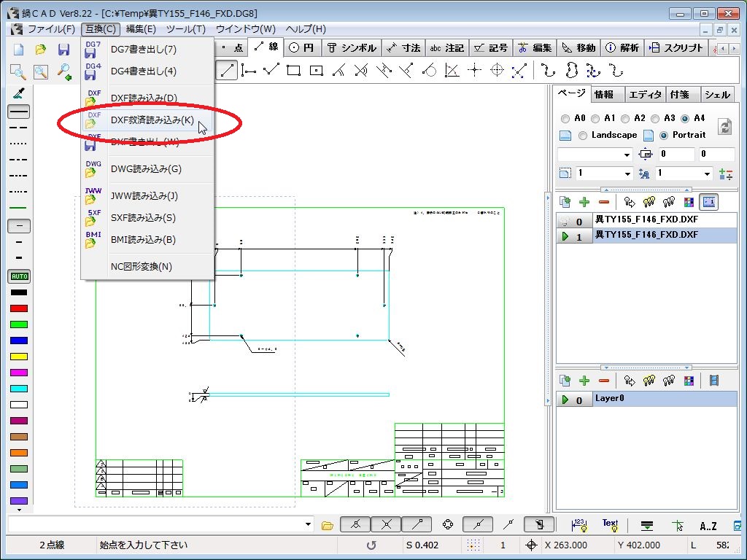Toggle the solid line style button

[x=19, y=112]
